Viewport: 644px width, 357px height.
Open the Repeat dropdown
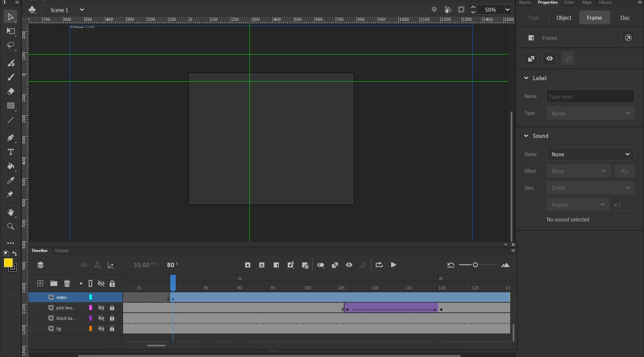[578, 205]
